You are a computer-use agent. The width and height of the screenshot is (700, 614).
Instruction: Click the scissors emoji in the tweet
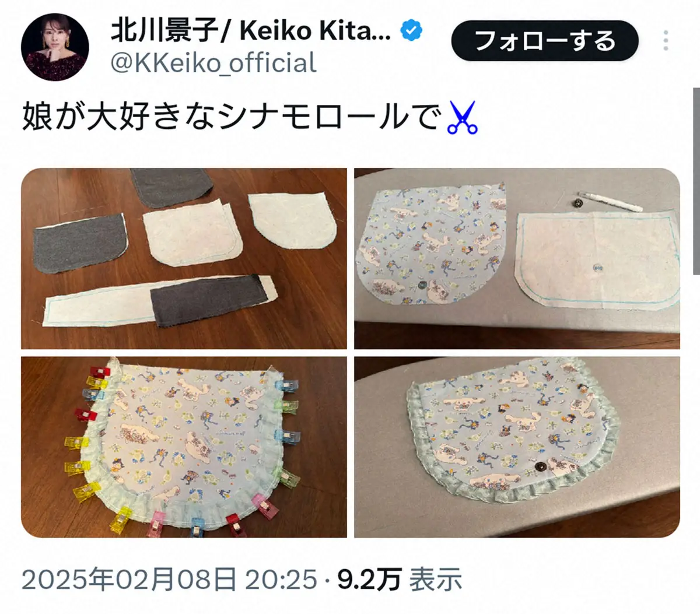click(x=461, y=117)
